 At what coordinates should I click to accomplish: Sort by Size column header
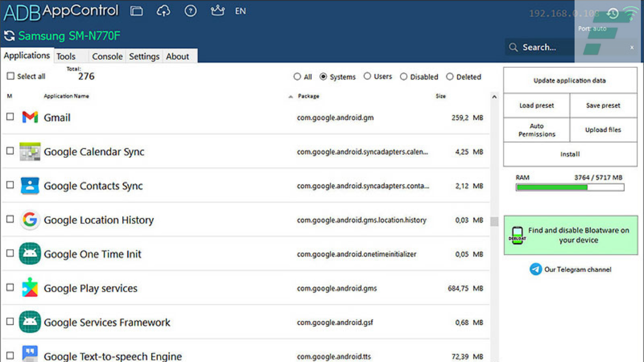pyautogui.click(x=441, y=96)
